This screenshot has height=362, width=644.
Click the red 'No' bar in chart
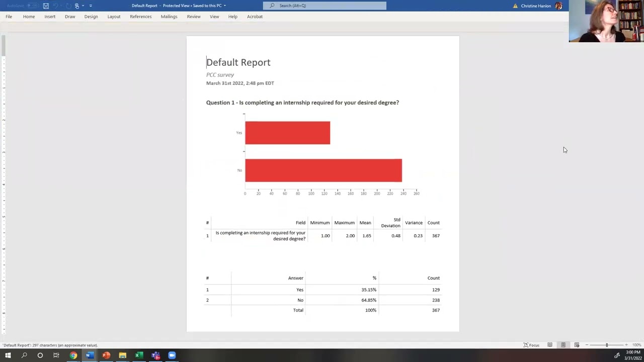324,170
